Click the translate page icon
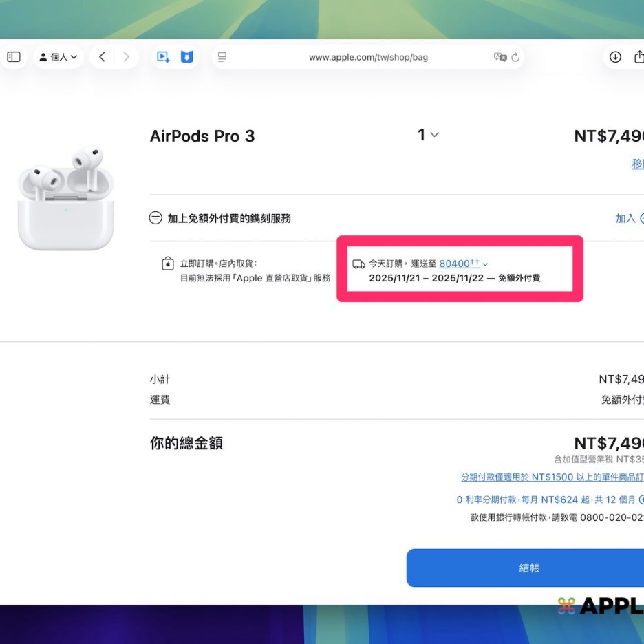Image resolution: width=644 pixels, height=644 pixels. pos(500,57)
